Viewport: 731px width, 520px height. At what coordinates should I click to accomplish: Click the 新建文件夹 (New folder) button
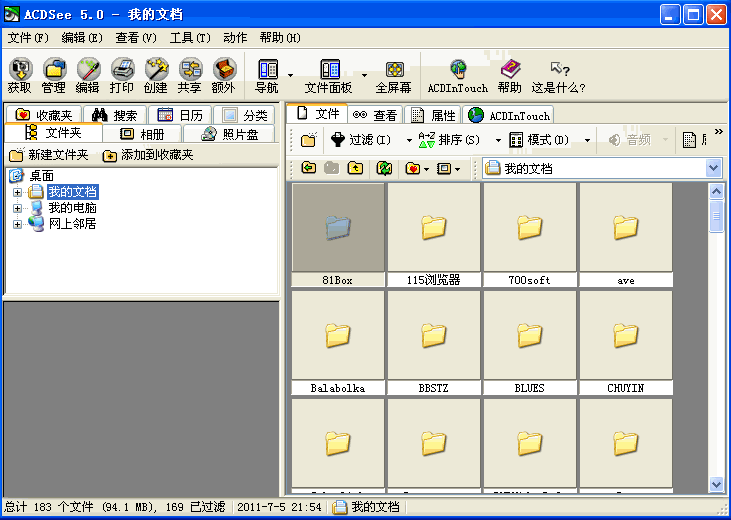(x=49, y=155)
